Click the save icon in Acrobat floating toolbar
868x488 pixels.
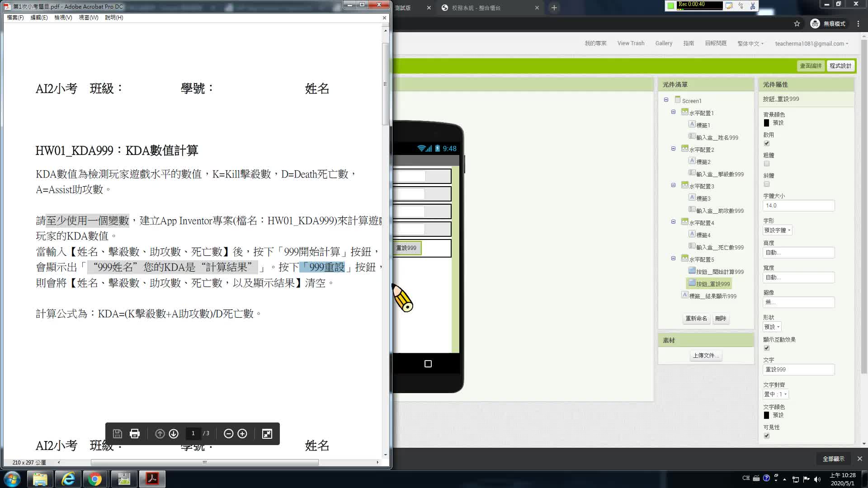point(118,434)
